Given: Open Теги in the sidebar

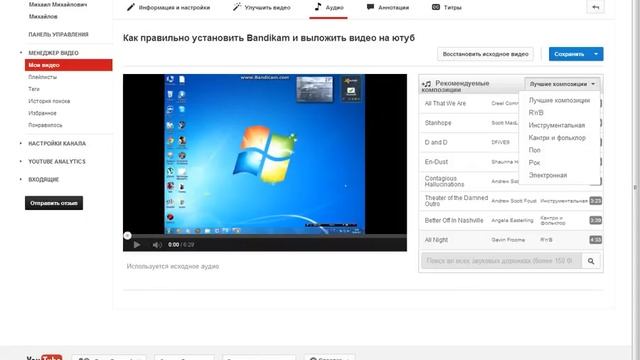Looking at the screenshot, I should pyautogui.click(x=34, y=89).
